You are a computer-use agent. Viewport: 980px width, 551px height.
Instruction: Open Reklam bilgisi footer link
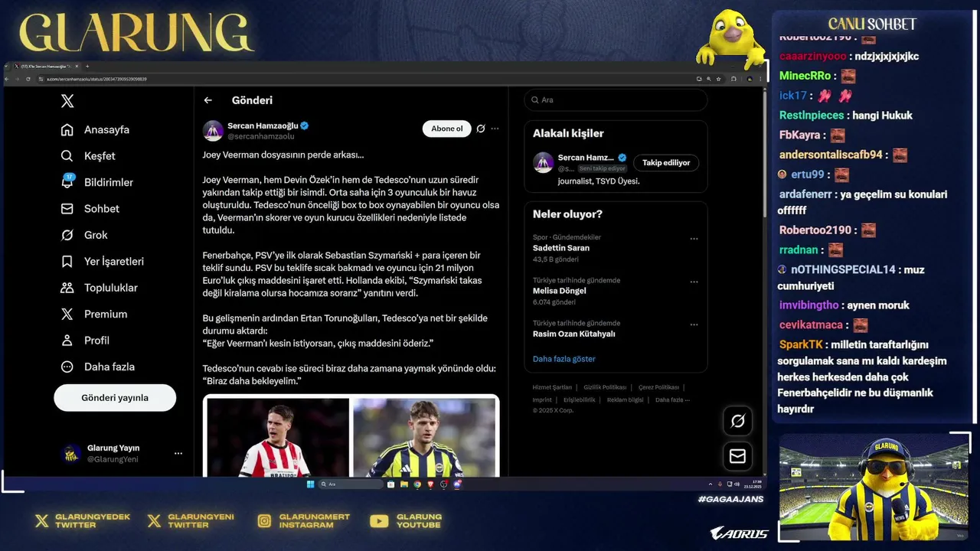(626, 399)
